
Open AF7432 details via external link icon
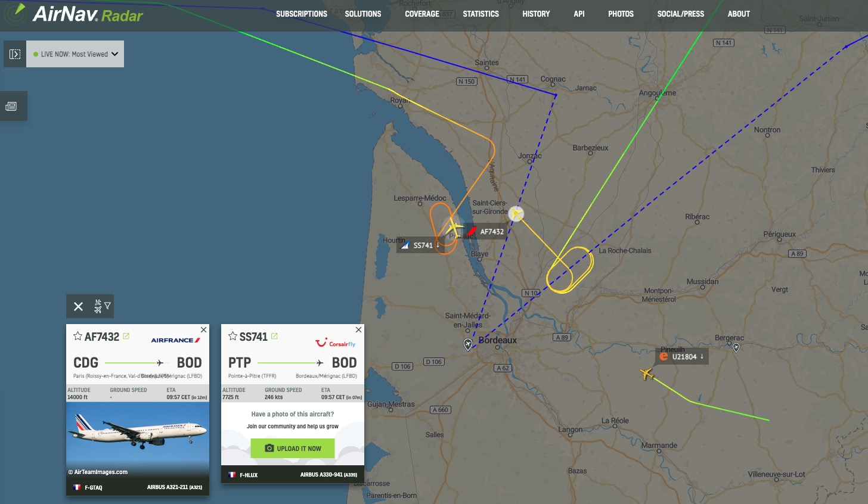[126, 336]
